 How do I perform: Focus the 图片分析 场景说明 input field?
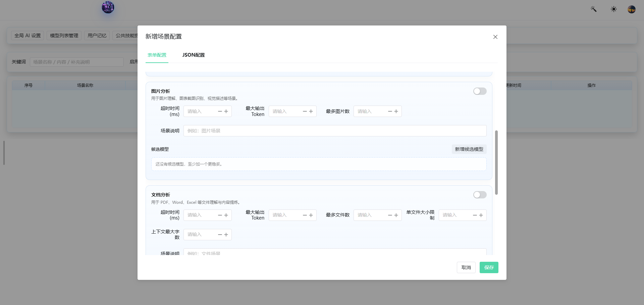click(x=335, y=131)
